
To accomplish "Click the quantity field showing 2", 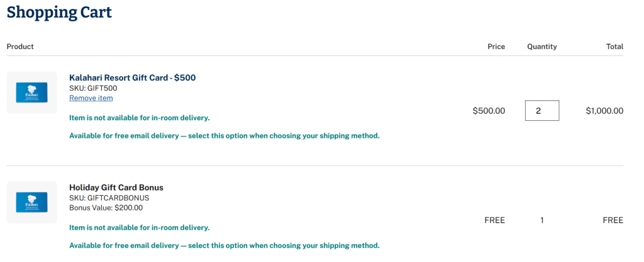I will click(x=541, y=111).
